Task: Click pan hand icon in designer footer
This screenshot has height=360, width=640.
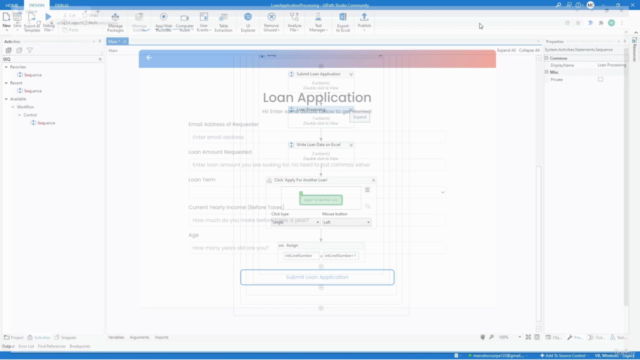Action: [482, 337]
